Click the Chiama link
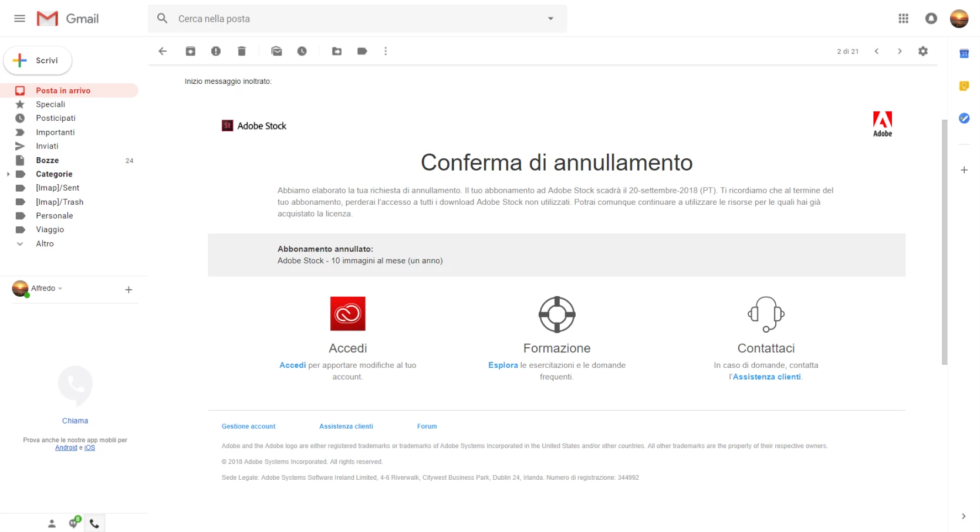 tap(75, 421)
